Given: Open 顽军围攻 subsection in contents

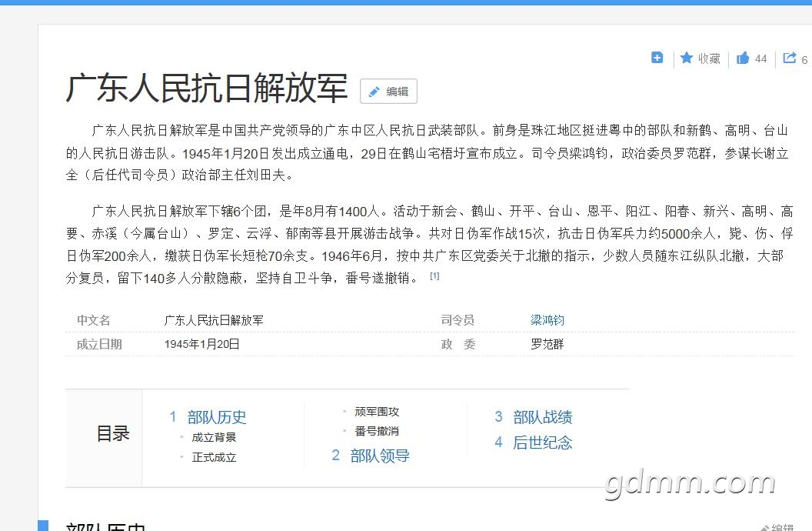Looking at the screenshot, I should [x=377, y=412].
